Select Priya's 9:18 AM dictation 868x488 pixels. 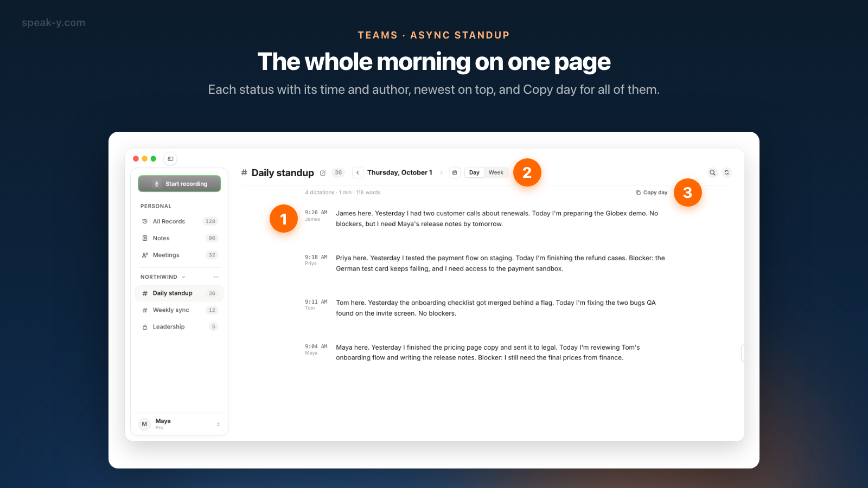pos(485,263)
